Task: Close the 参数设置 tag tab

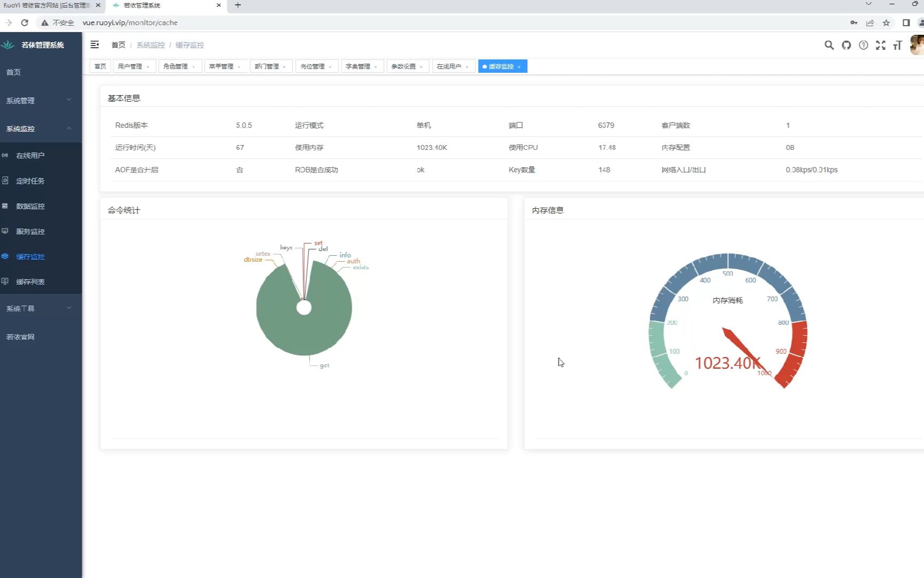Action: [421, 67]
